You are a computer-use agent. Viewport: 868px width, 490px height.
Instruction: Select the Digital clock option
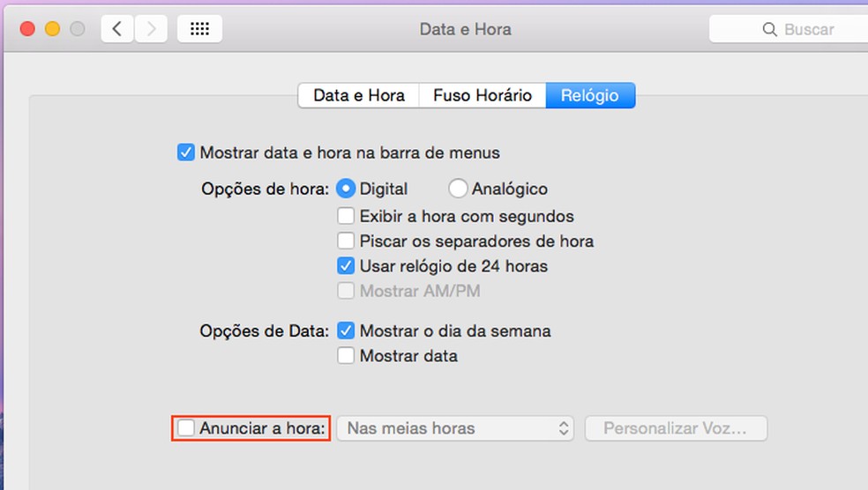pyautogui.click(x=347, y=189)
